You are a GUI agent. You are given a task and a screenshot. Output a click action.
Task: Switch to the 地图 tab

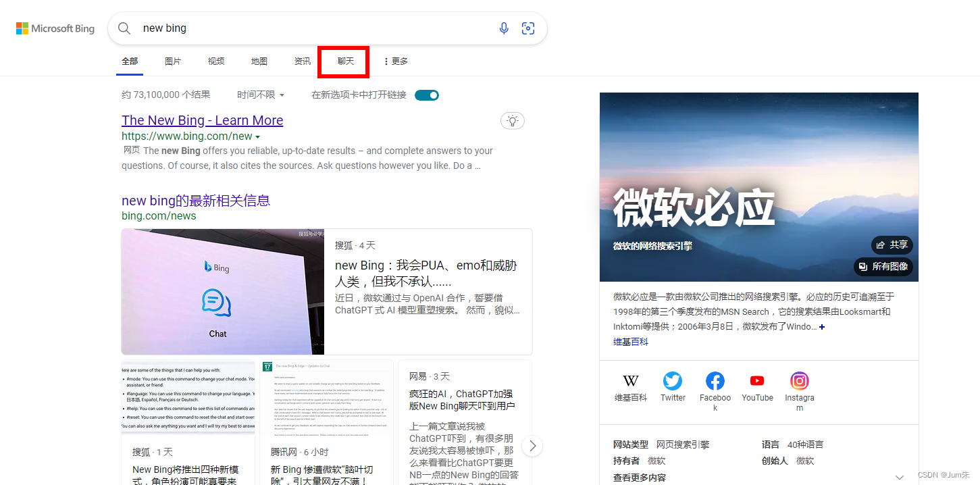point(259,61)
